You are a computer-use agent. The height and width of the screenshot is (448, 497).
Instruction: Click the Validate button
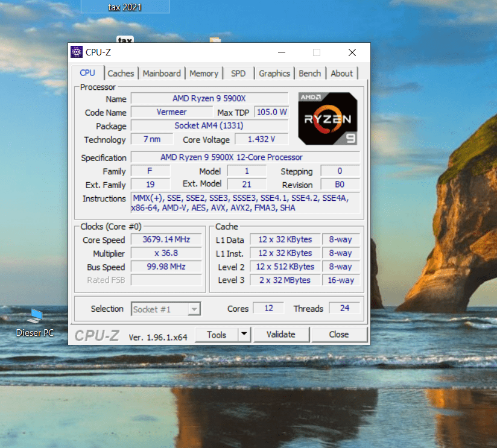(x=281, y=335)
